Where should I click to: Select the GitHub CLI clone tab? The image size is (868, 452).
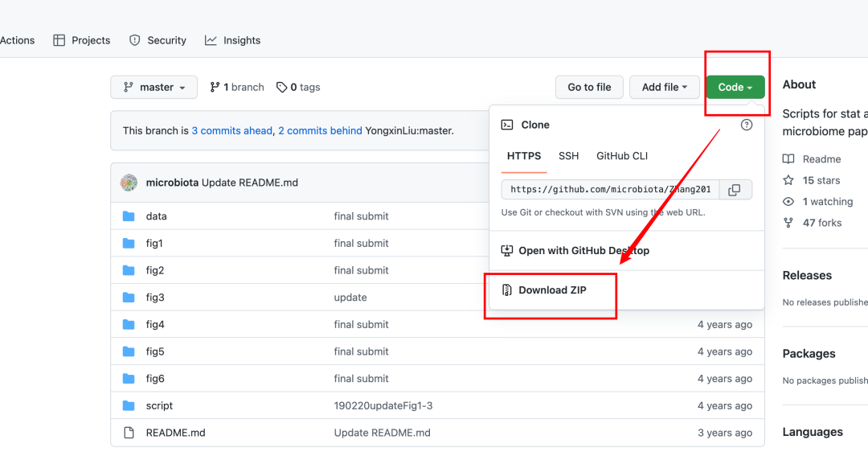point(621,156)
